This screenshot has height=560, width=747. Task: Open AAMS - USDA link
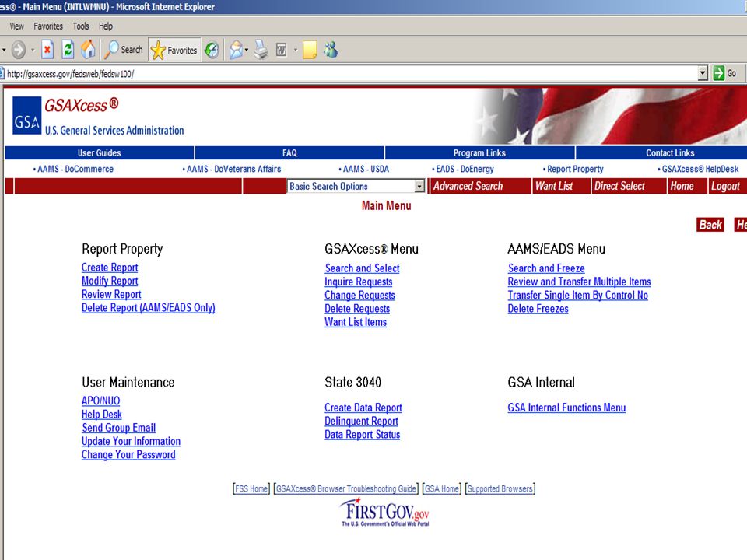(x=364, y=169)
